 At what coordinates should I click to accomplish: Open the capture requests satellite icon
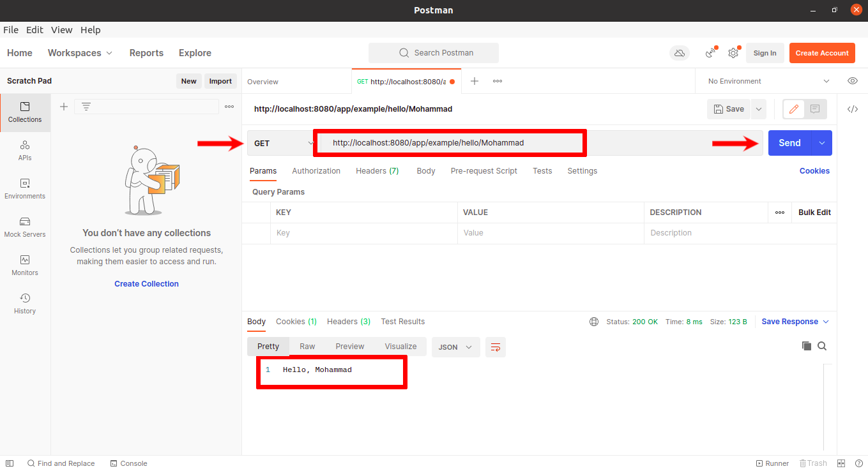pyautogui.click(x=710, y=53)
